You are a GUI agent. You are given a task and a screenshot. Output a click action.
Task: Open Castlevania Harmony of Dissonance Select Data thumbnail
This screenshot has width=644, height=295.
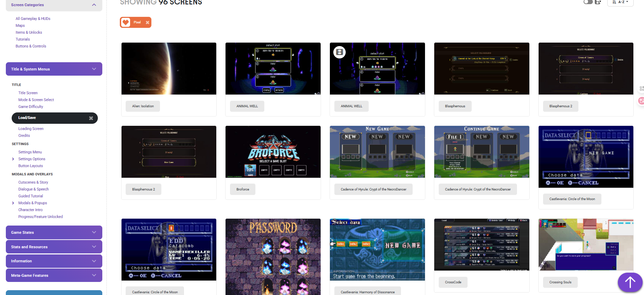[x=377, y=249]
